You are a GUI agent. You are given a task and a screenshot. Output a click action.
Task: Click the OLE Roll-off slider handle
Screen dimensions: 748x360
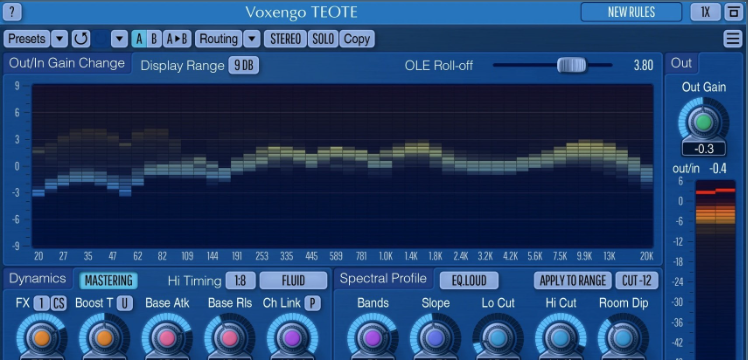click(571, 65)
